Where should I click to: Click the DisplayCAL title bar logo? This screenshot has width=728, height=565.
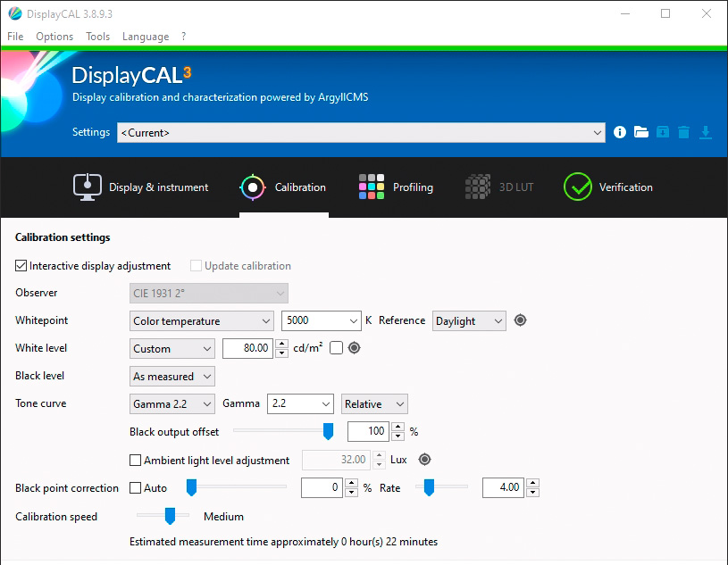click(15, 13)
